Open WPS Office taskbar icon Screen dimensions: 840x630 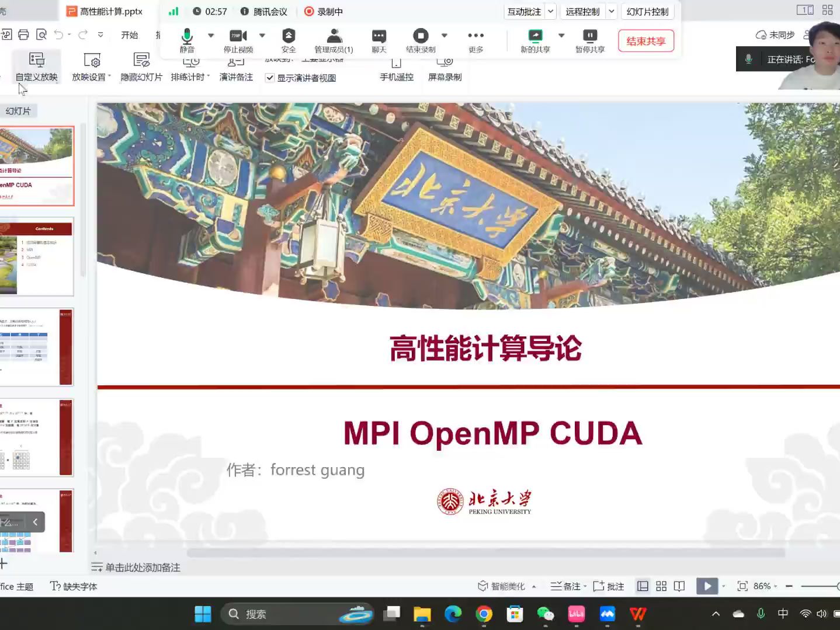click(638, 614)
